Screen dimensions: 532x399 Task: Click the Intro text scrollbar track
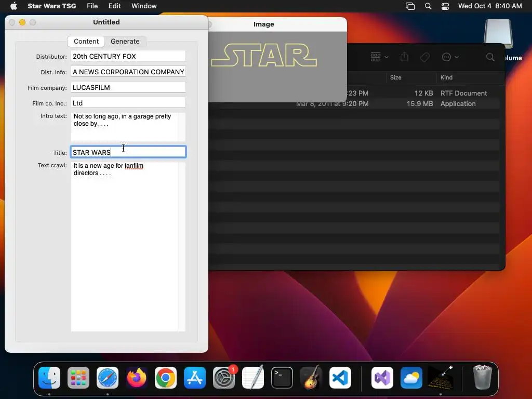coord(182,127)
